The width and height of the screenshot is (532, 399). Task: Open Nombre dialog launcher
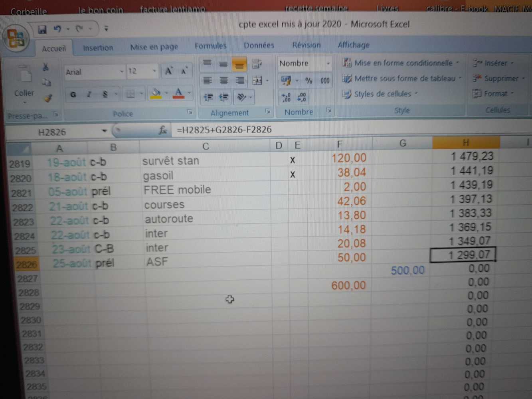[328, 110]
